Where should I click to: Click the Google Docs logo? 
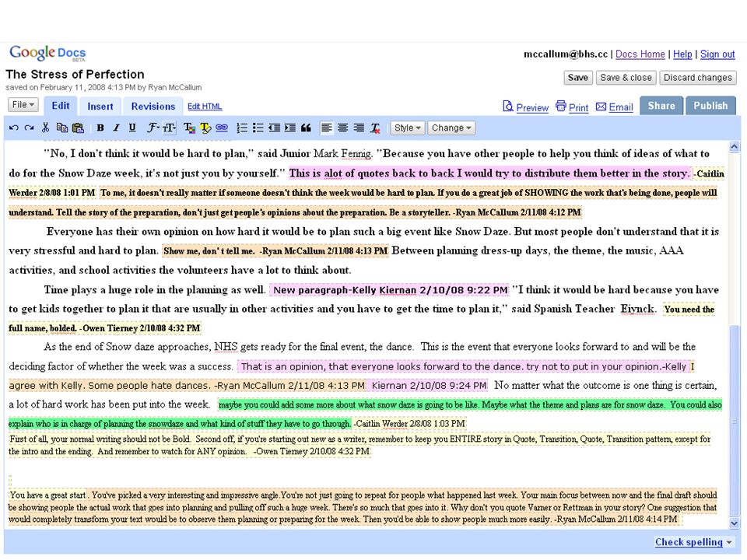click(x=47, y=52)
